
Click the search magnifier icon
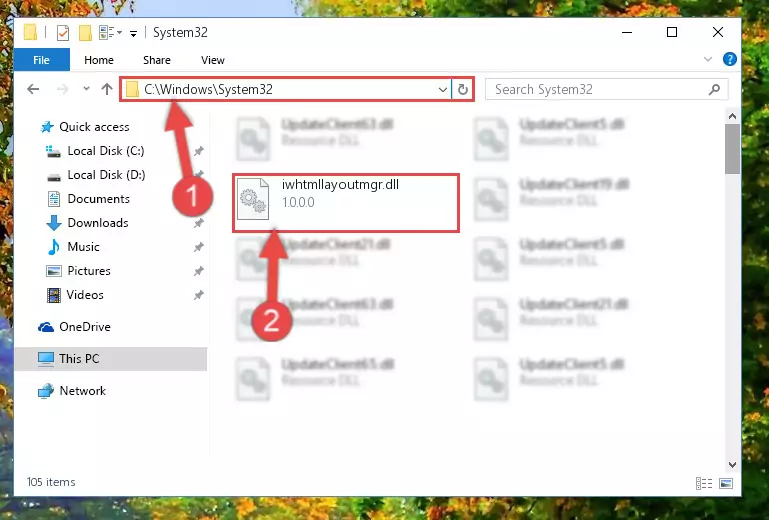[x=714, y=89]
